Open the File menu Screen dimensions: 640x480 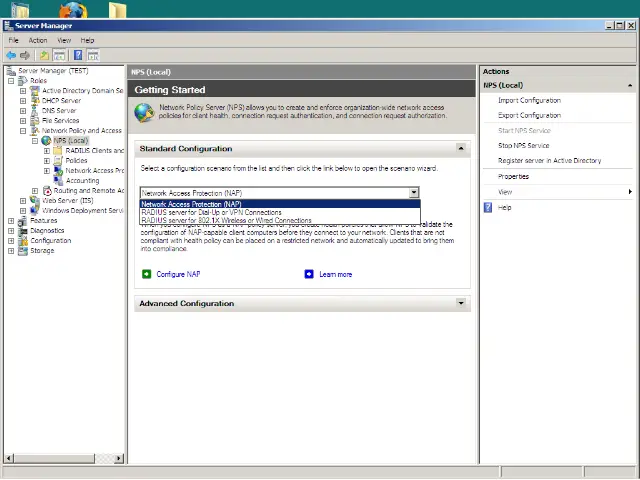click(13, 40)
